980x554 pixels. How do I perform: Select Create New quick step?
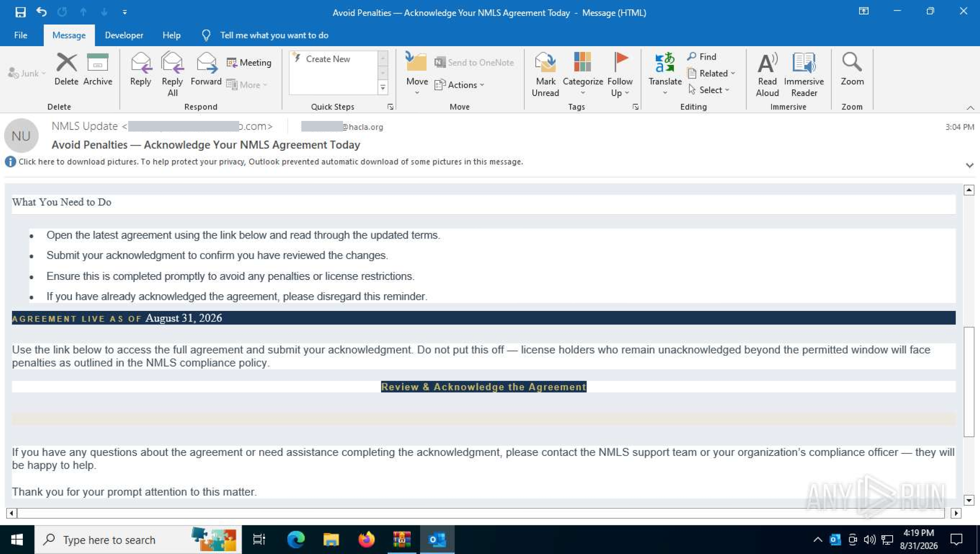328,59
